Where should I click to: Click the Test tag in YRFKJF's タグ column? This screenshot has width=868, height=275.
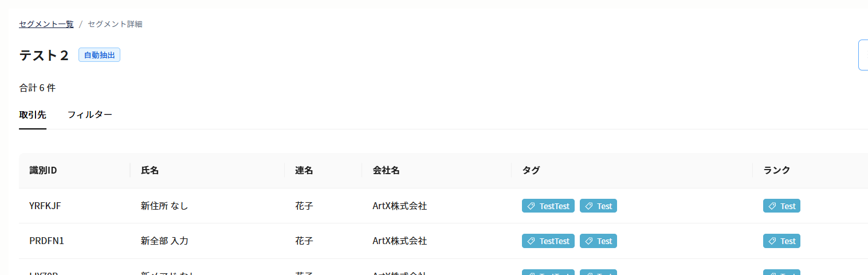(598, 206)
